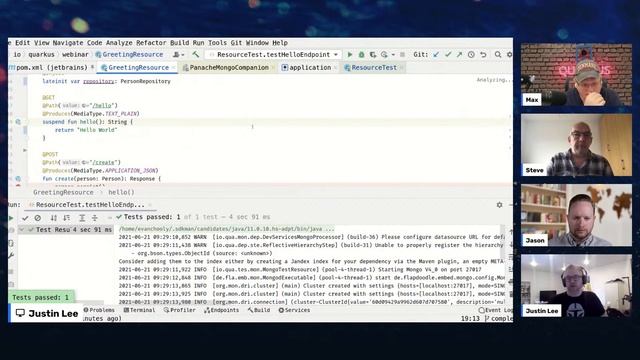The width and height of the screenshot is (640, 360).
Task: Push commits with Git arrow icon
Action: click(460, 54)
